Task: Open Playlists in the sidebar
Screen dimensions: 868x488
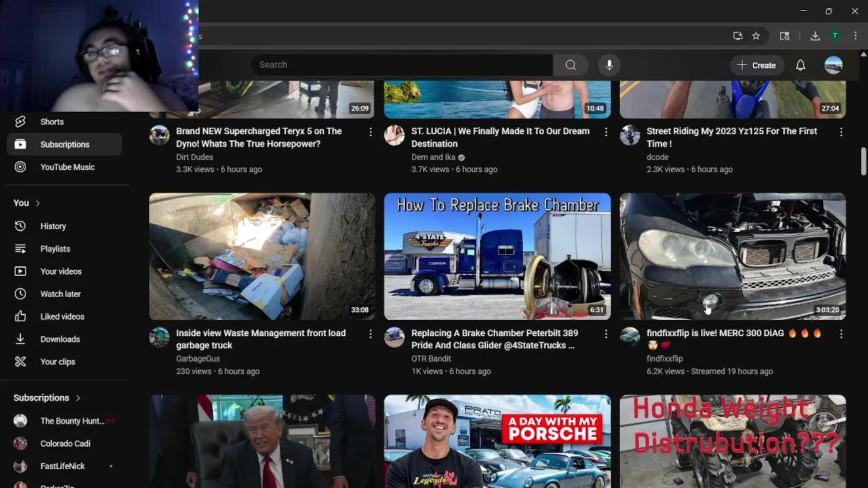Action: [64, 249]
